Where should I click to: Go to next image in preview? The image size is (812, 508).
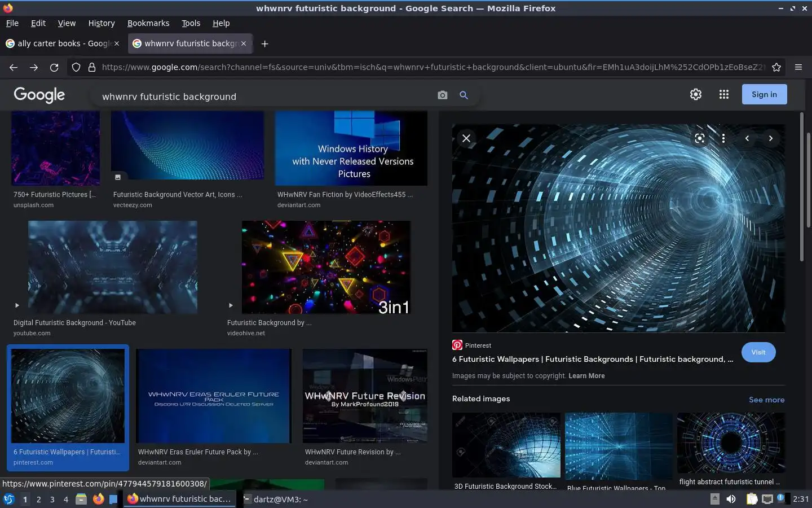click(771, 138)
